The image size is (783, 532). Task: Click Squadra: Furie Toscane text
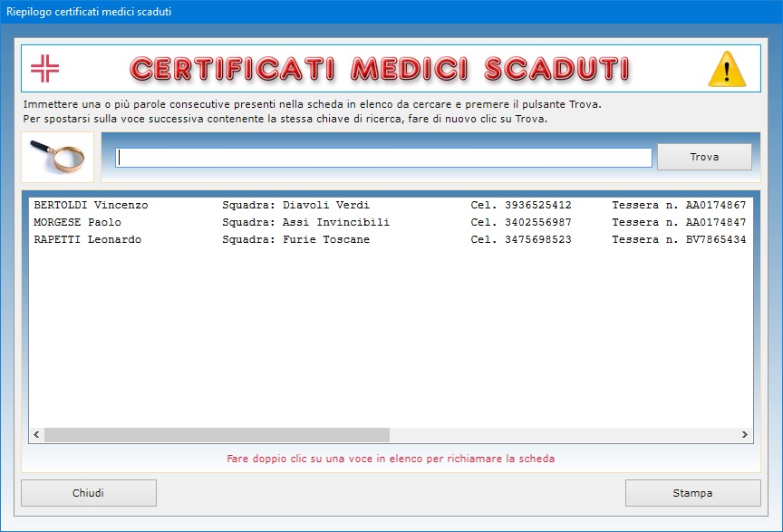coord(295,239)
